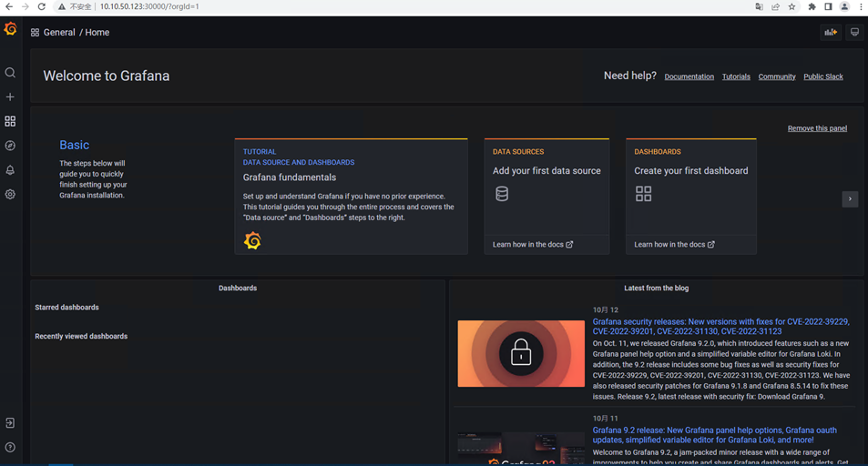Open the Explore compass icon

(10, 146)
